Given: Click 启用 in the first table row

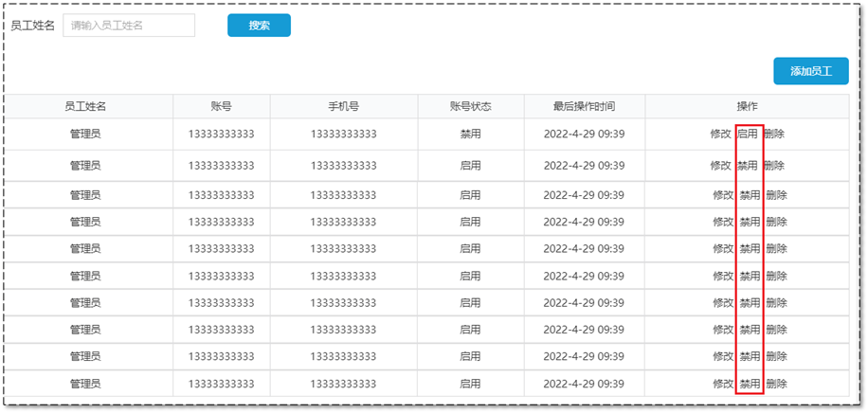Looking at the screenshot, I should click(748, 135).
